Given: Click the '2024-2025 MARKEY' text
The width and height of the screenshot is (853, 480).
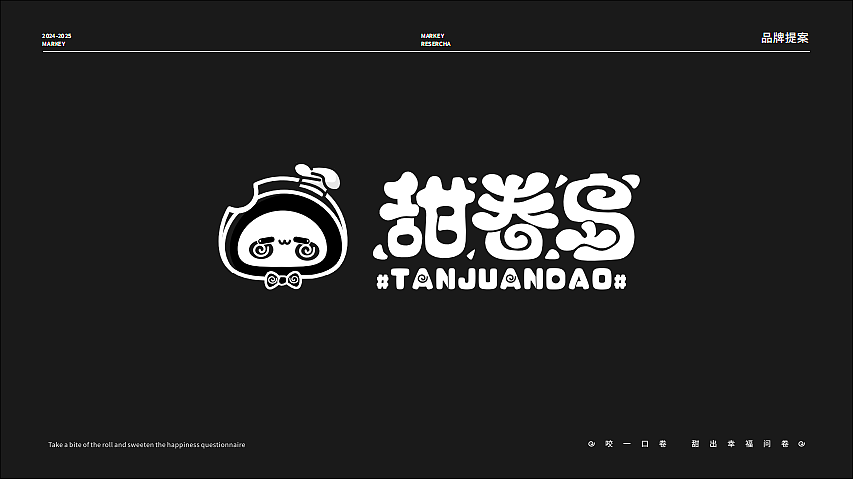Looking at the screenshot, I should [x=57, y=40].
